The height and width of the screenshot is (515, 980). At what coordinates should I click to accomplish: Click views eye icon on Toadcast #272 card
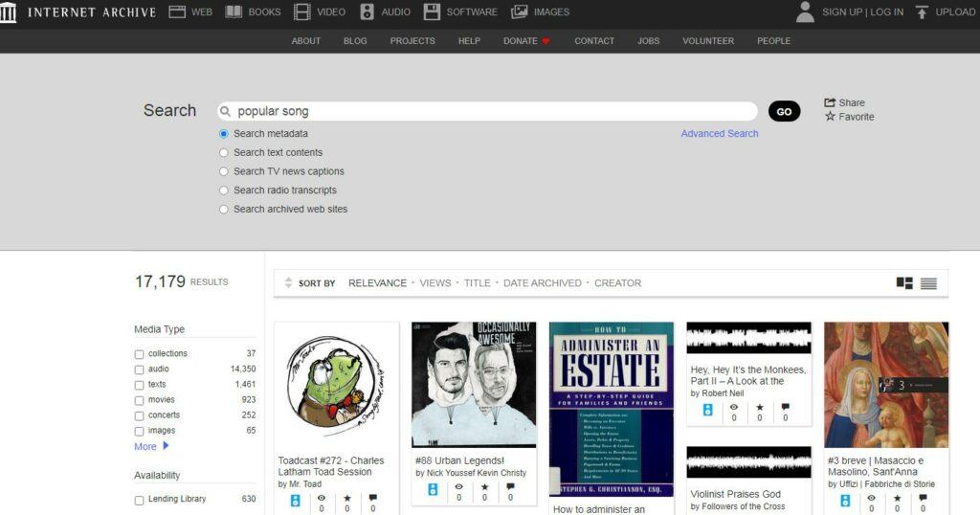[x=322, y=498]
